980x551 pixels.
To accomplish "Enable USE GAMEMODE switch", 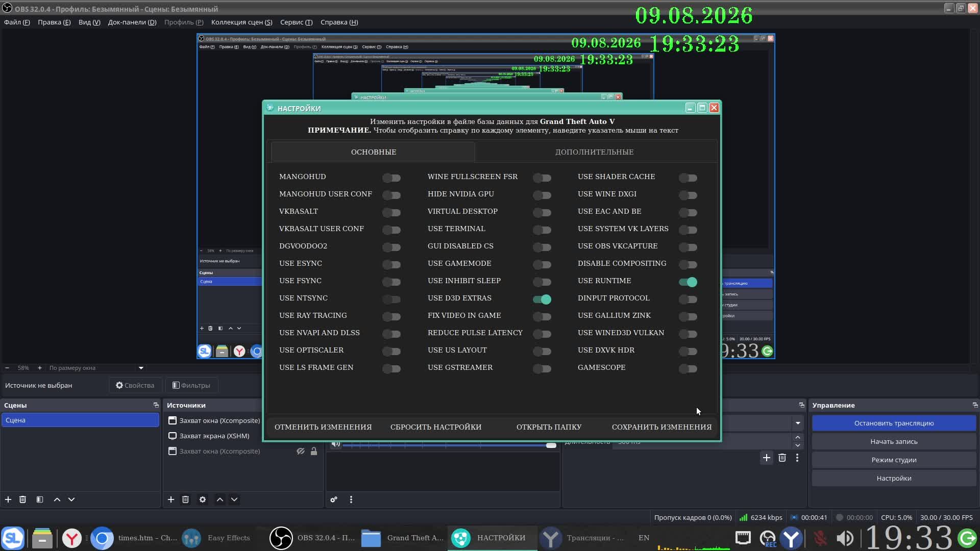I will click(x=542, y=264).
